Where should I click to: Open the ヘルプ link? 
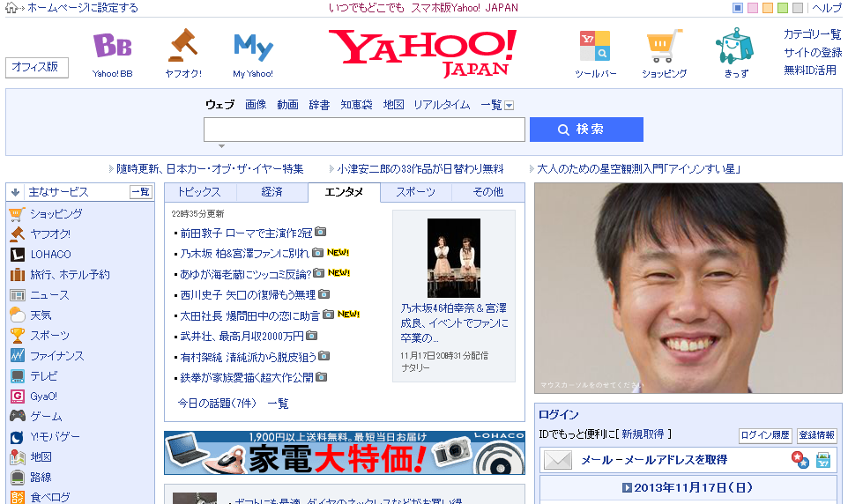click(827, 8)
